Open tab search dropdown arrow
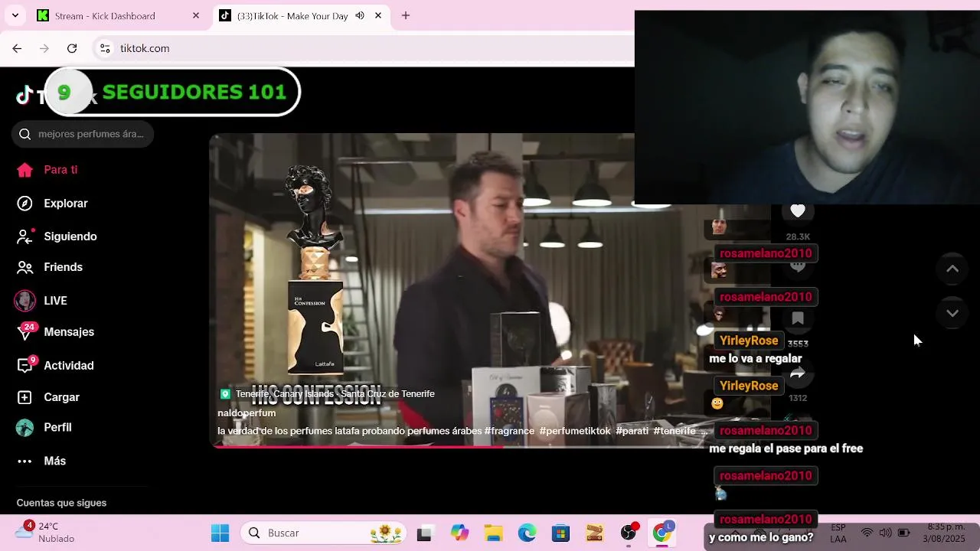This screenshot has width=980, height=551. click(15, 15)
